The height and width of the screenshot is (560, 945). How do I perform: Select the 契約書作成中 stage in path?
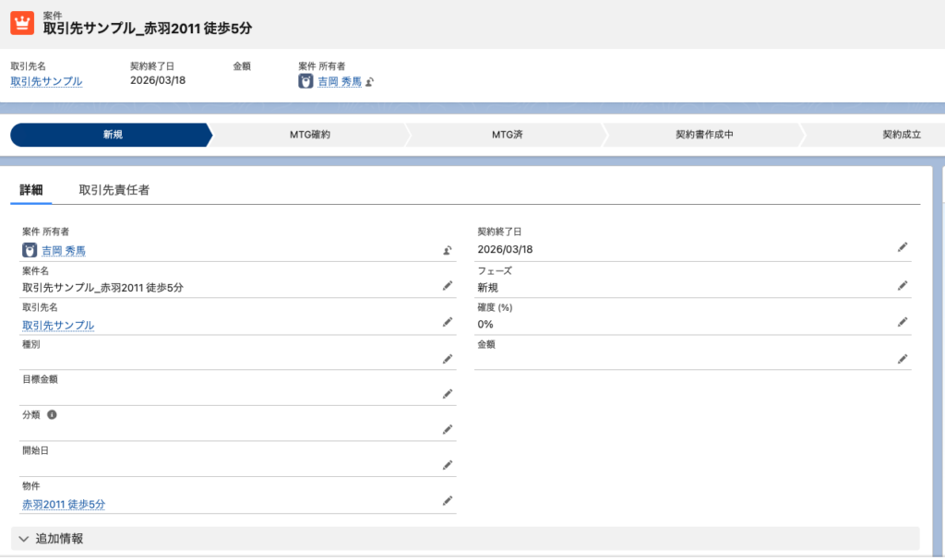coord(703,135)
